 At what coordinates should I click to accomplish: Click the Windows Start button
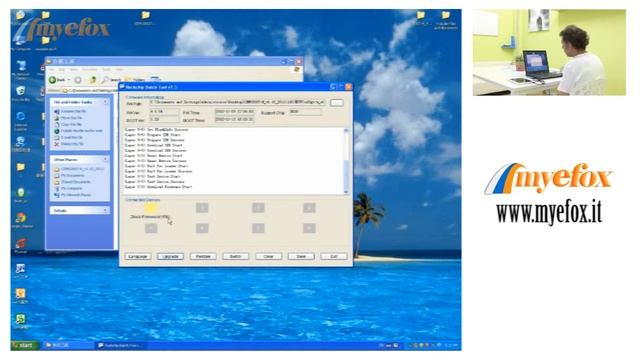(x=25, y=345)
